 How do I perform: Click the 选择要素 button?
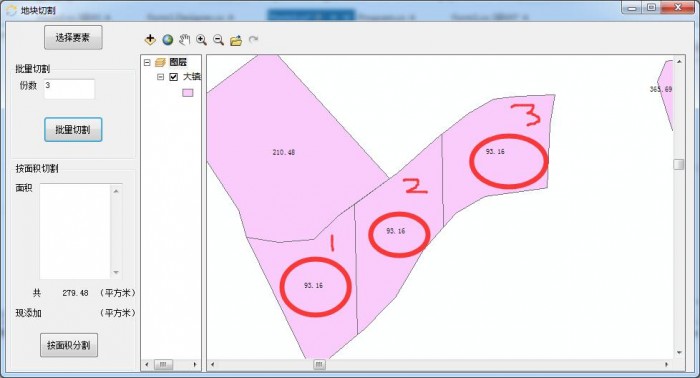(73, 37)
